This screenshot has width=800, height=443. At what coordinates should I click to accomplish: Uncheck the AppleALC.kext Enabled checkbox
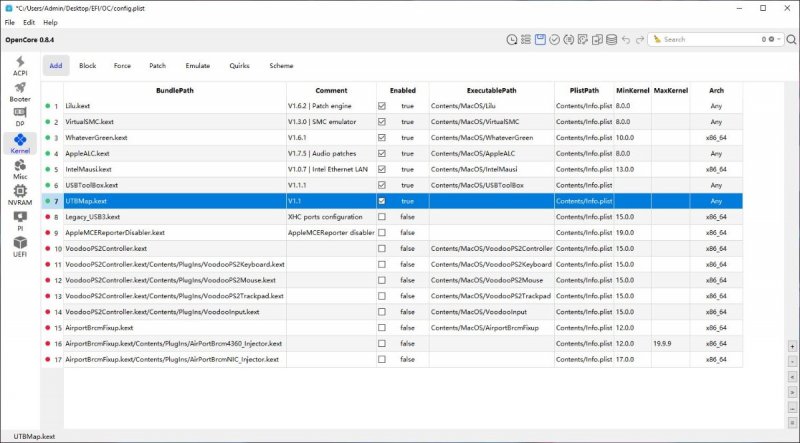coord(382,153)
